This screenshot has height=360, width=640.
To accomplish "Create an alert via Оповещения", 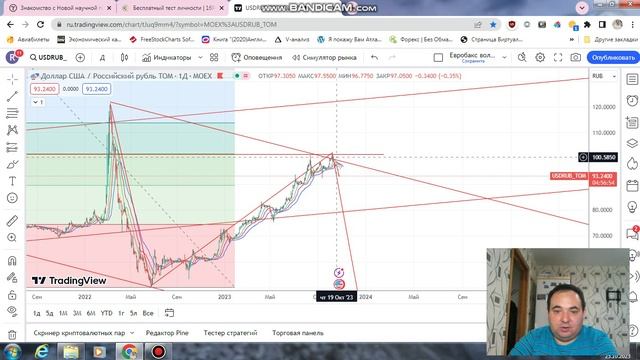I will [257, 58].
